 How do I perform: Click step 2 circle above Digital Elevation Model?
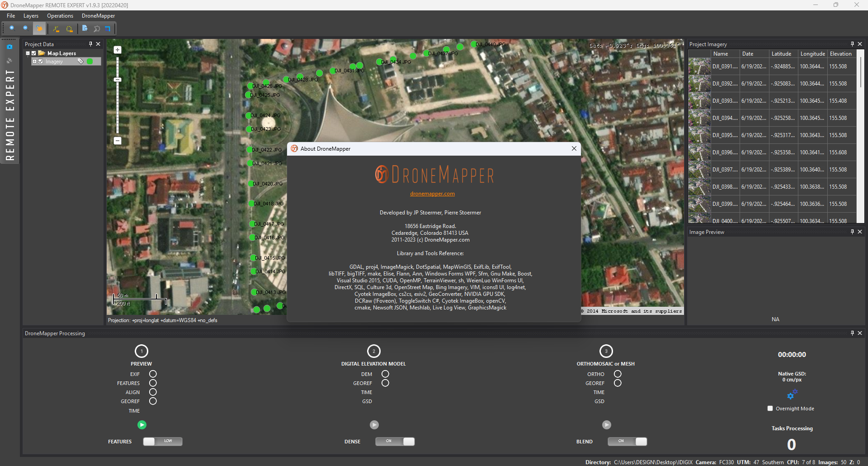point(374,351)
